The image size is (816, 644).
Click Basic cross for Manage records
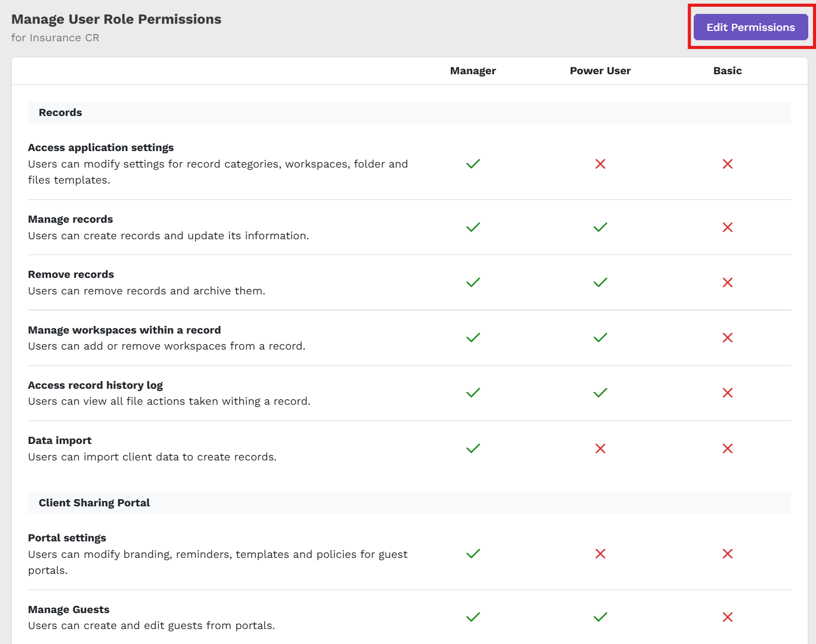click(x=728, y=227)
